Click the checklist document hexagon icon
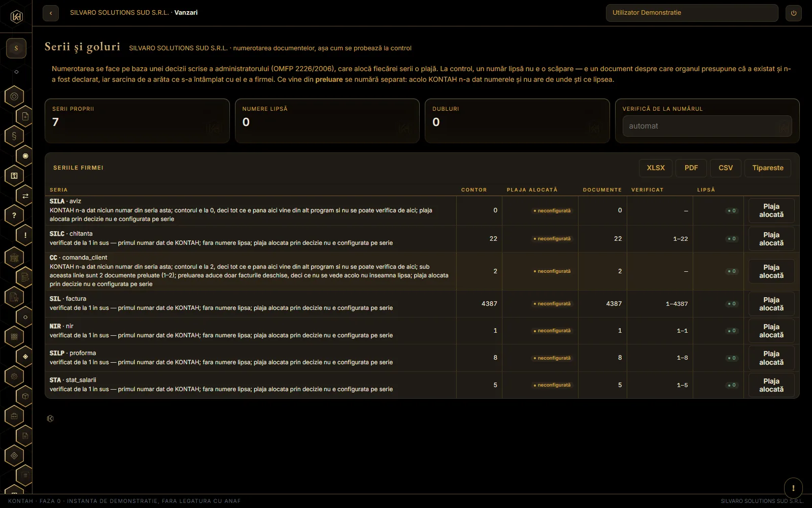Viewport: 812px width, 508px height. tap(25, 277)
